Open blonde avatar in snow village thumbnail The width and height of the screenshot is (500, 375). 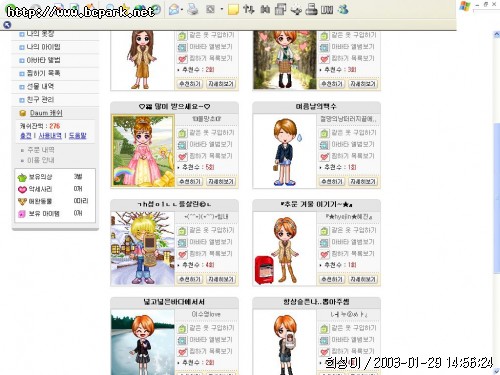point(143,248)
